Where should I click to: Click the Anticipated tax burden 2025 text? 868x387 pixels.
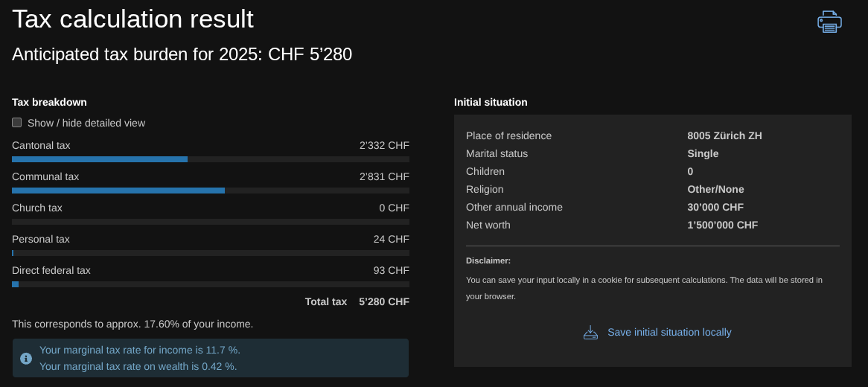(x=182, y=54)
